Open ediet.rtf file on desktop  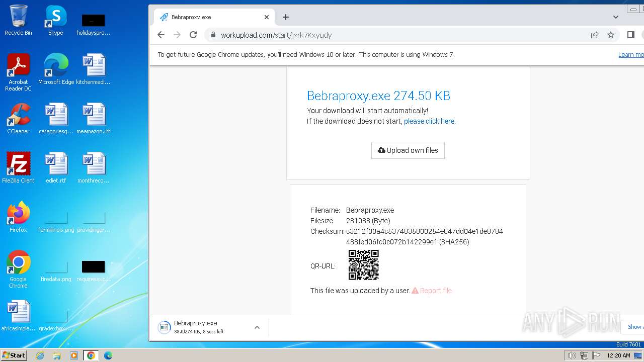(x=56, y=167)
